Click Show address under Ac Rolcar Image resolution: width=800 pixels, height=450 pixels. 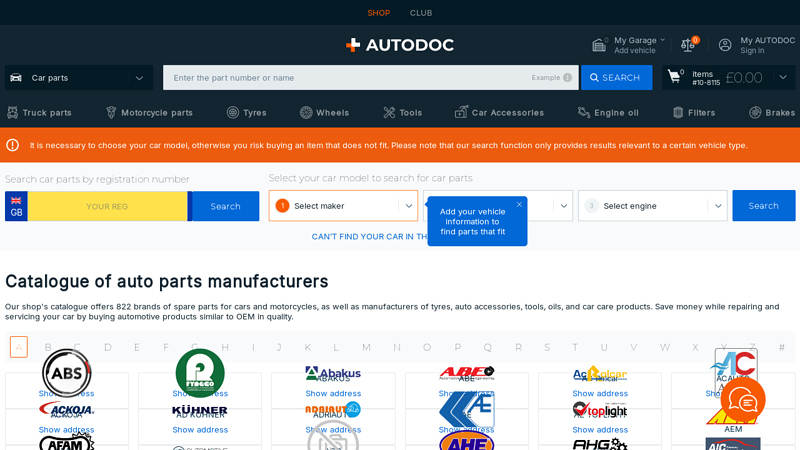coord(600,393)
